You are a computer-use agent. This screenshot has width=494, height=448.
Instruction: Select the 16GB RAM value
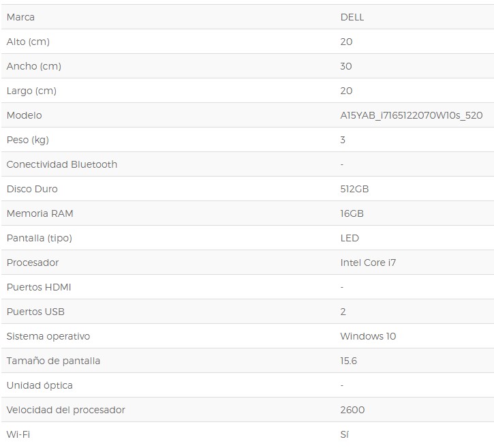(352, 213)
